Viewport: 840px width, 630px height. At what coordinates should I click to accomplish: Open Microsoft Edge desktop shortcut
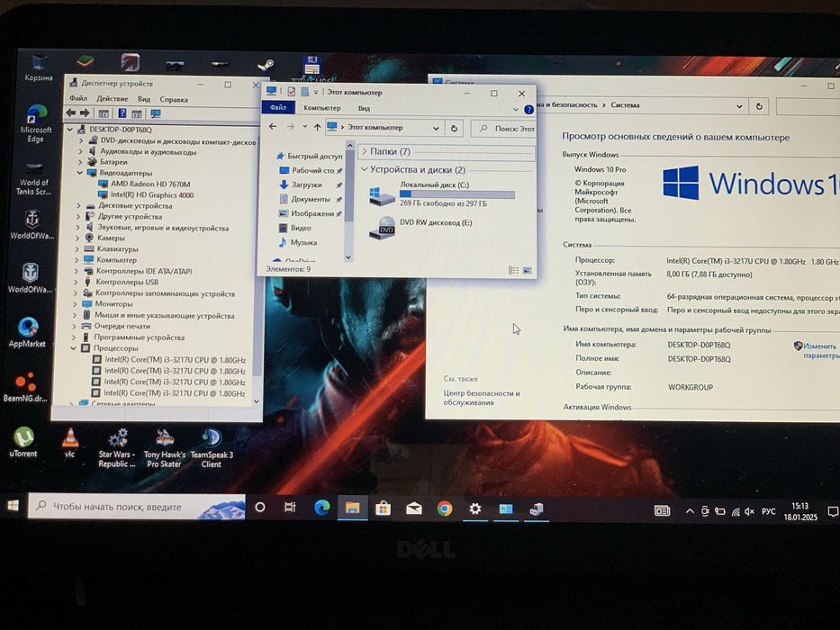36,124
